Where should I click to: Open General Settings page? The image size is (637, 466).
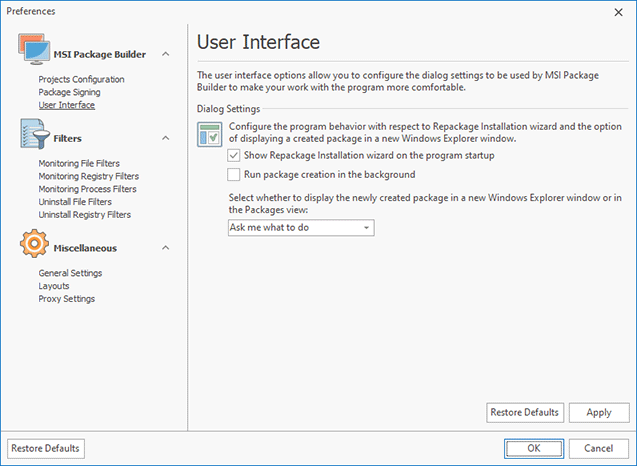(x=70, y=273)
